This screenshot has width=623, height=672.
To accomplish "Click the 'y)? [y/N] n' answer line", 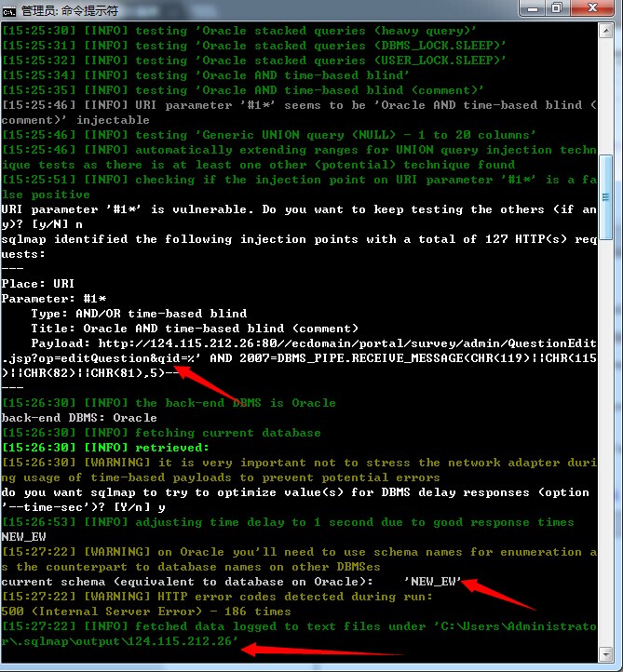I will [42, 224].
